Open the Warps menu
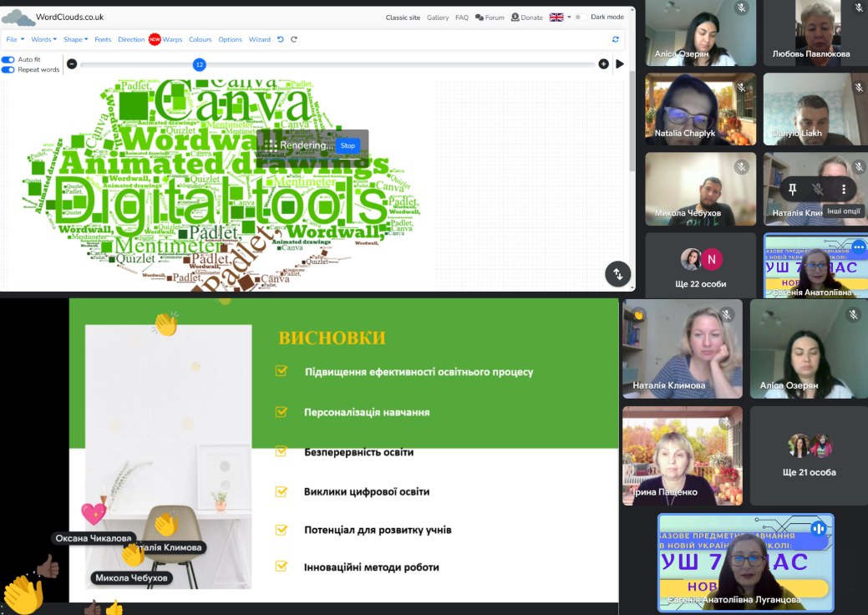 [172, 39]
